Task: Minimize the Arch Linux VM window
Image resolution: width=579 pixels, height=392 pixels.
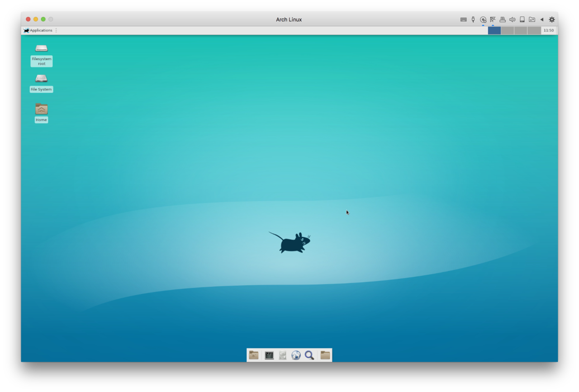Action: [36, 19]
